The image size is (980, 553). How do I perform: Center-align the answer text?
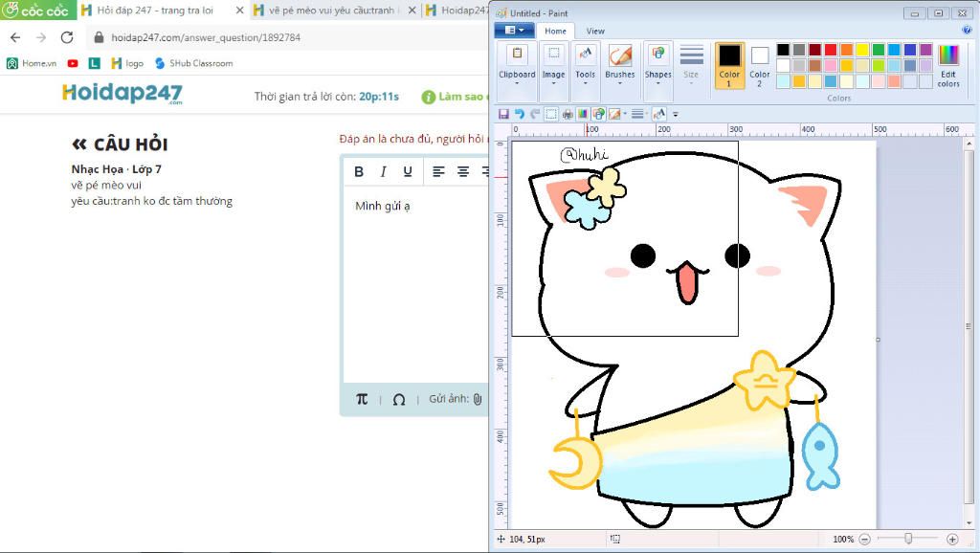point(463,171)
